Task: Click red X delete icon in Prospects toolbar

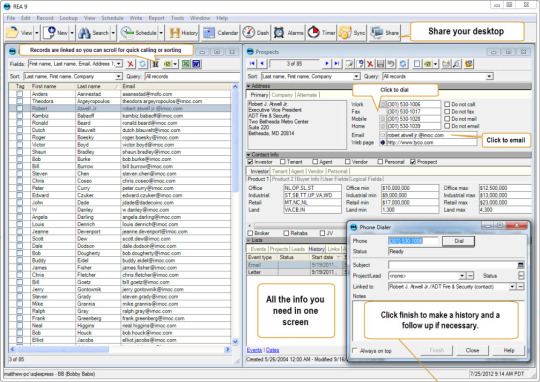Action: tap(370, 63)
